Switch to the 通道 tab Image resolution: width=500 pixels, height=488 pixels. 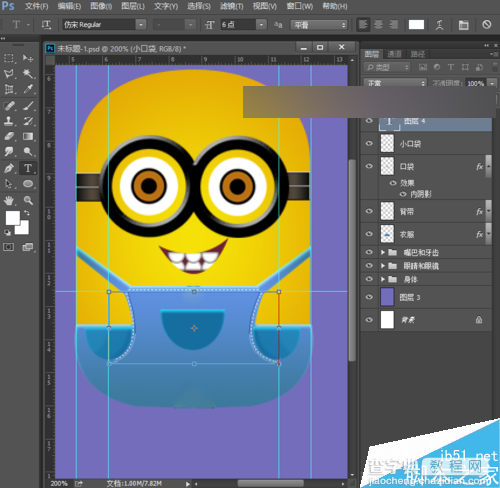[x=395, y=54]
